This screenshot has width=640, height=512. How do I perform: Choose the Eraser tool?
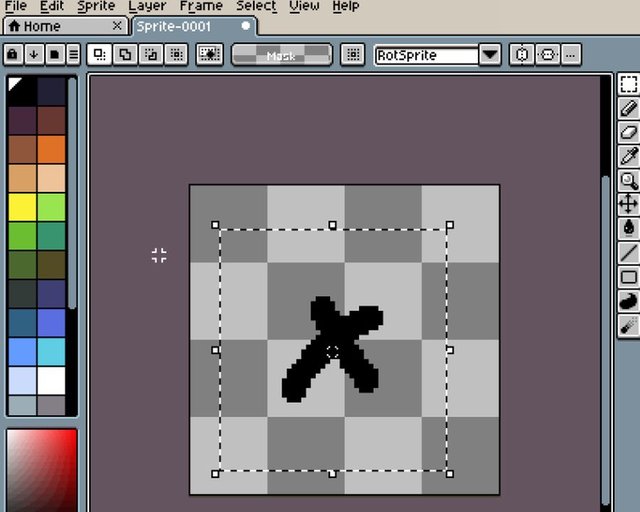pos(629,132)
